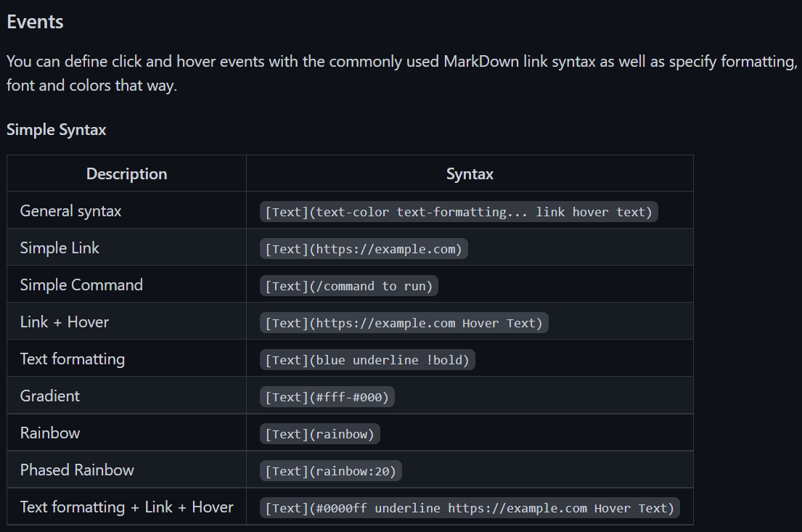
Task: Click the rainbow:20 code snippet
Action: [331, 471]
